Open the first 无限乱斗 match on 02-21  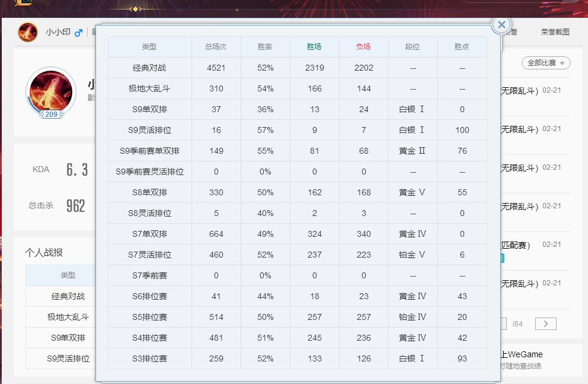point(520,91)
